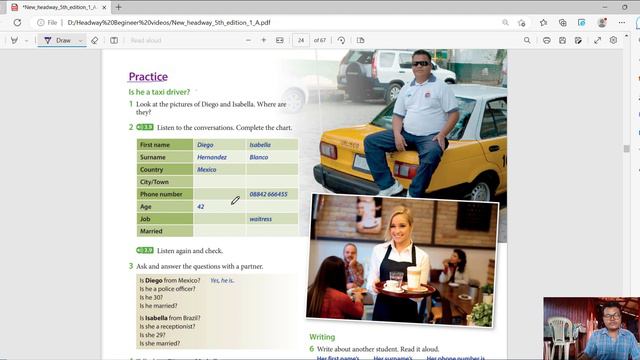The height and width of the screenshot is (360, 640).
Task: Rotate the PDF page
Action: tap(341, 40)
